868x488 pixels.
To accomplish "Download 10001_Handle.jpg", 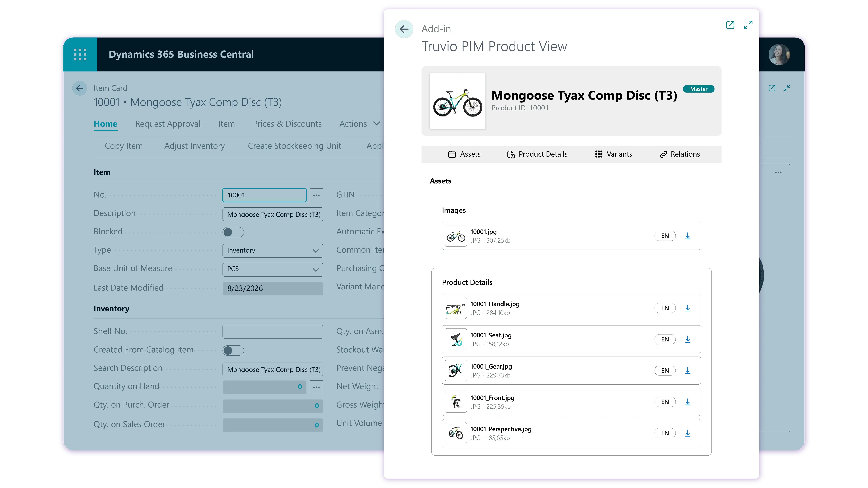I will (x=688, y=308).
